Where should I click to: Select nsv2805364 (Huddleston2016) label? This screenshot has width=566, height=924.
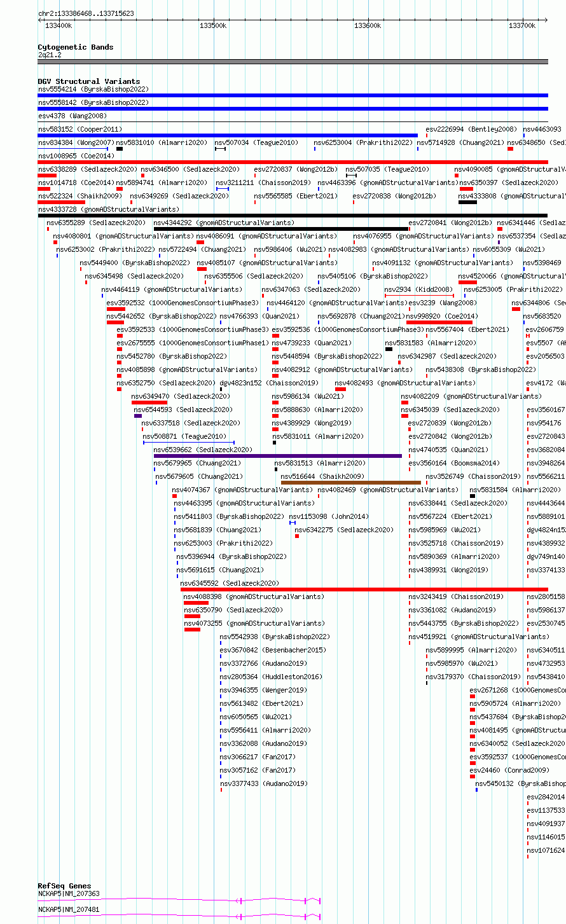pyautogui.click(x=272, y=677)
